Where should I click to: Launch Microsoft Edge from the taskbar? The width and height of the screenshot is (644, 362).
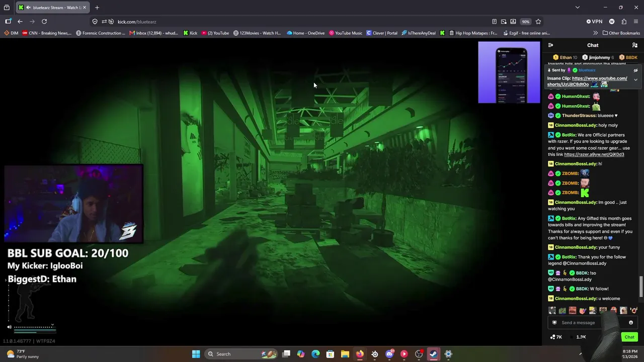[315, 354]
